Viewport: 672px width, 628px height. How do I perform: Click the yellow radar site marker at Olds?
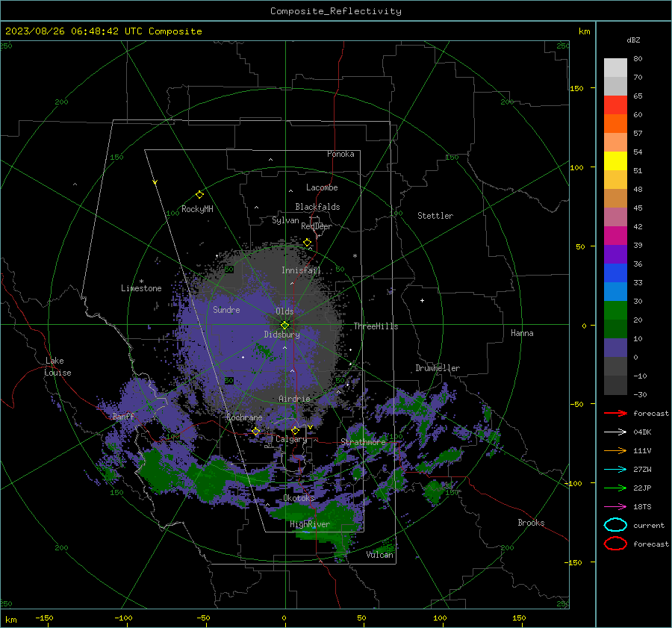point(285,325)
